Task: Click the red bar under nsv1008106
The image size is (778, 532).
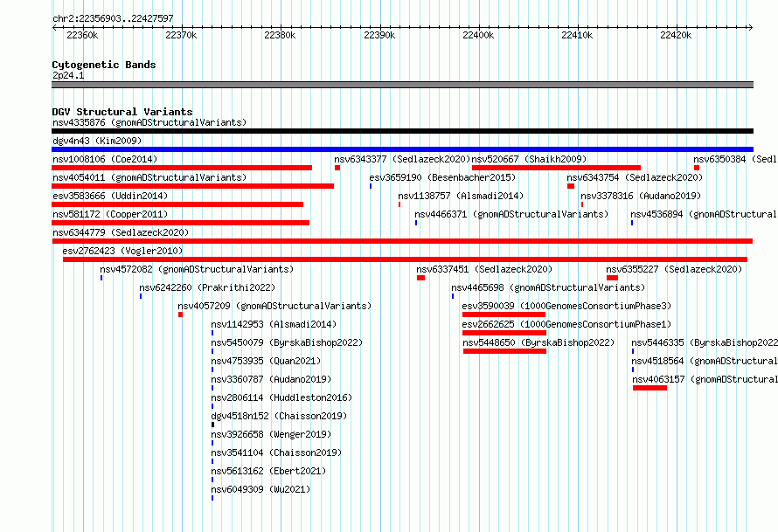Action: (x=182, y=168)
